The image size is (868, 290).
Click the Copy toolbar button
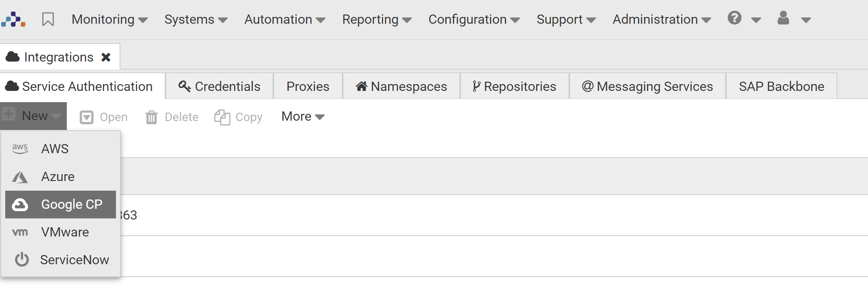click(x=238, y=116)
